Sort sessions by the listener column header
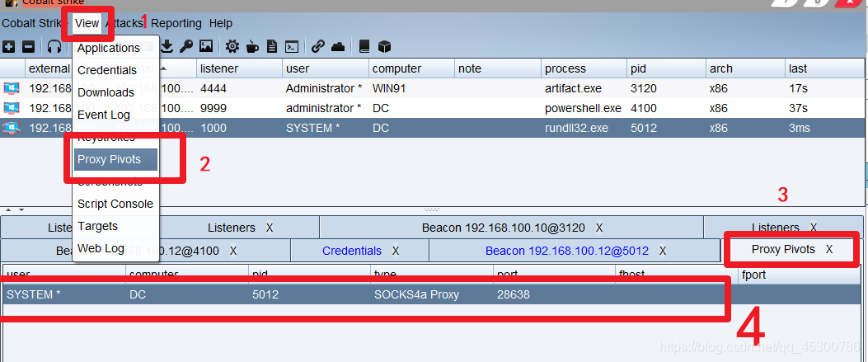Image resolution: width=868 pixels, height=362 pixels. (x=238, y=68)
